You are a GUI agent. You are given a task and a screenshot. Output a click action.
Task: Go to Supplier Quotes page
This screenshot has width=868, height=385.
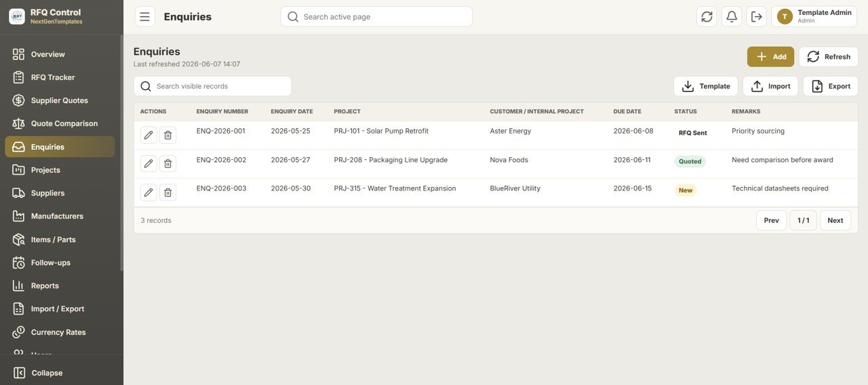pos(60,100)
